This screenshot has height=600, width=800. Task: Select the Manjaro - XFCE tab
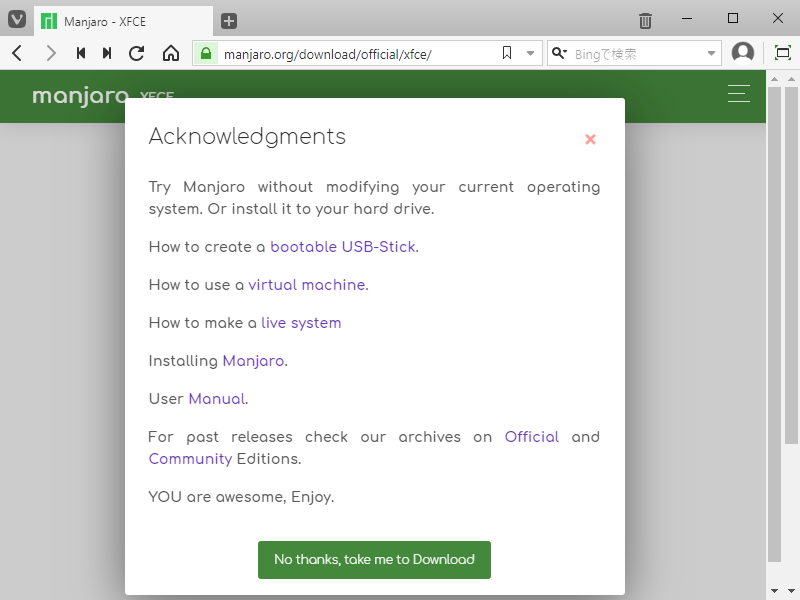(123, 21)
